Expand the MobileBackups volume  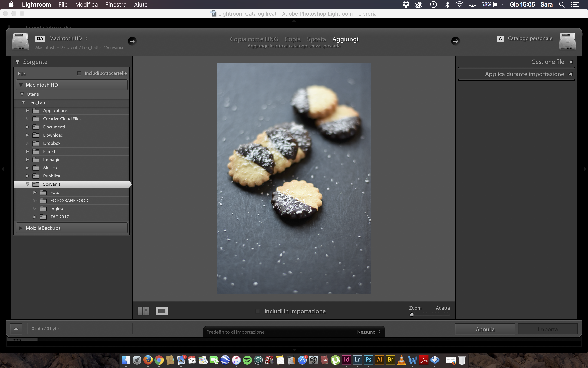click(x=21, y=228)
